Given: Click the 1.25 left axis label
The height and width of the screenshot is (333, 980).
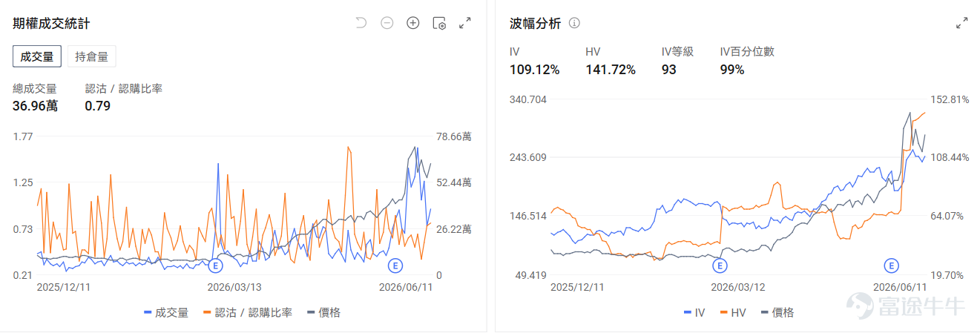Looking at the screenshot, I should click(23, 182).
